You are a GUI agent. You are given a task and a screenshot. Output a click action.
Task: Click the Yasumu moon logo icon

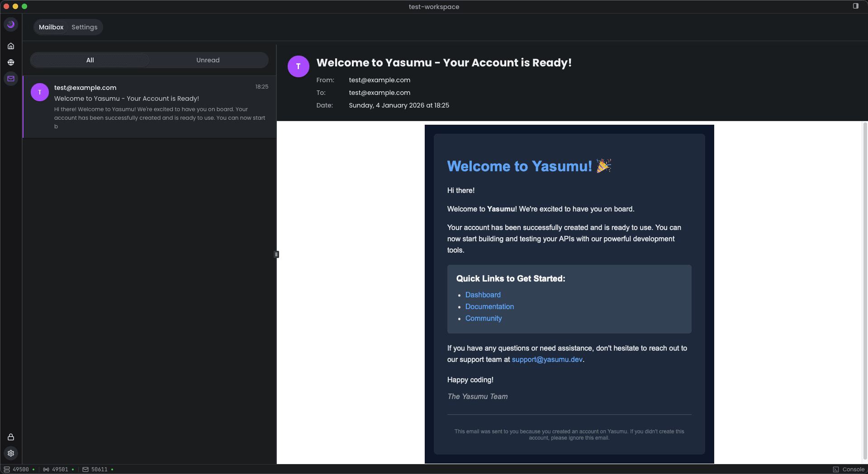pos(11,24)
